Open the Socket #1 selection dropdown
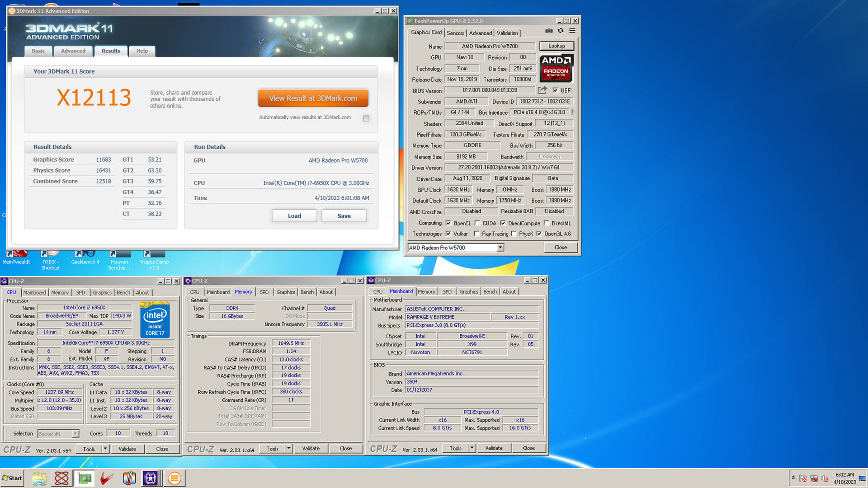868x488 pixels. pyautogui.click(x=75, y=434)
